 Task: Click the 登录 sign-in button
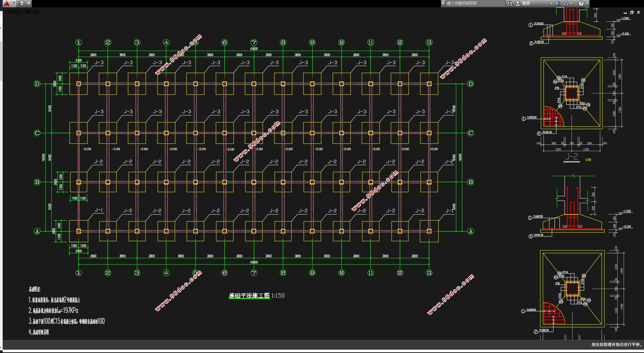point(526,3)
